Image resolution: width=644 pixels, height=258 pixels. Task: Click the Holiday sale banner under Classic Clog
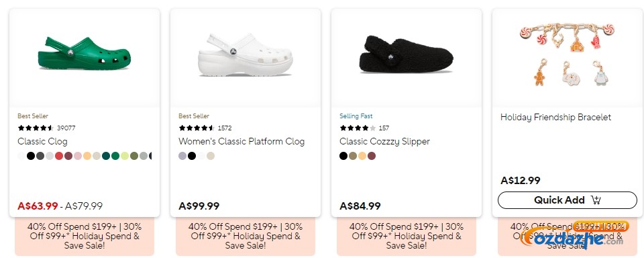[x=85, y=236]
